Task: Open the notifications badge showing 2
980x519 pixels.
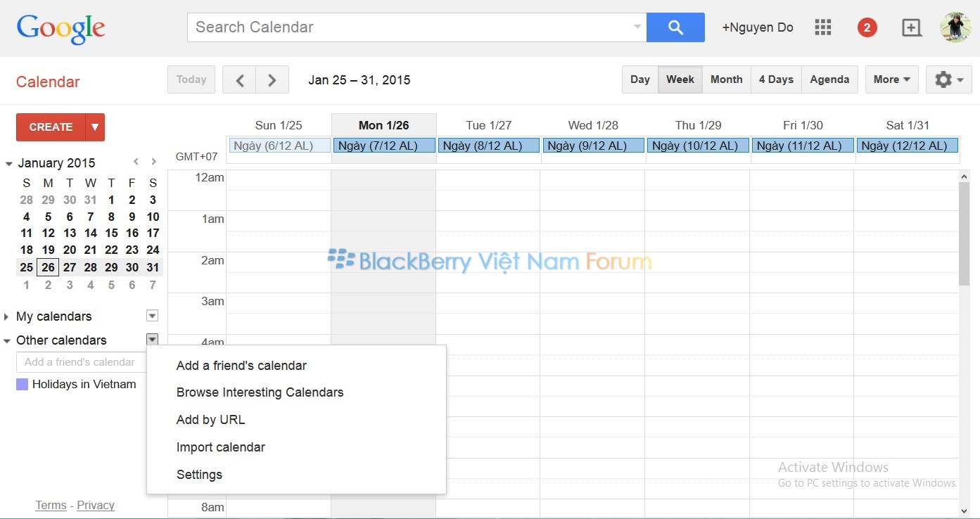Action: click(x=867, y=27)
